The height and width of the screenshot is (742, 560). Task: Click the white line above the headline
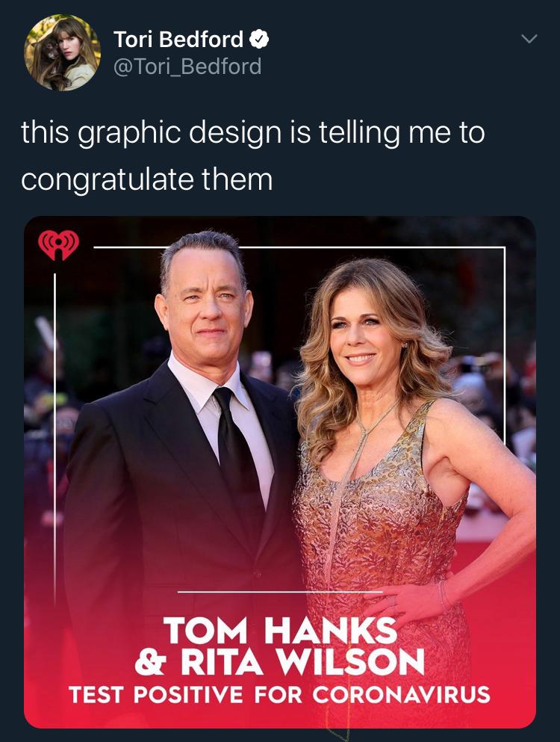279,592
